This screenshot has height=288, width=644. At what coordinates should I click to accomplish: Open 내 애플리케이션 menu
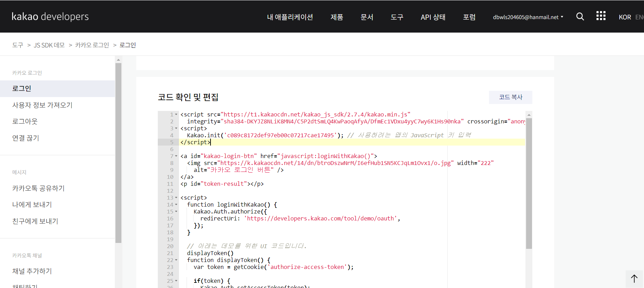(290, 17)
